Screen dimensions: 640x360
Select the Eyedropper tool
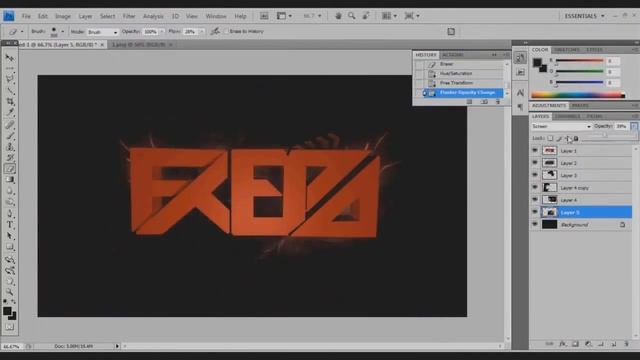tap(10, 113)
